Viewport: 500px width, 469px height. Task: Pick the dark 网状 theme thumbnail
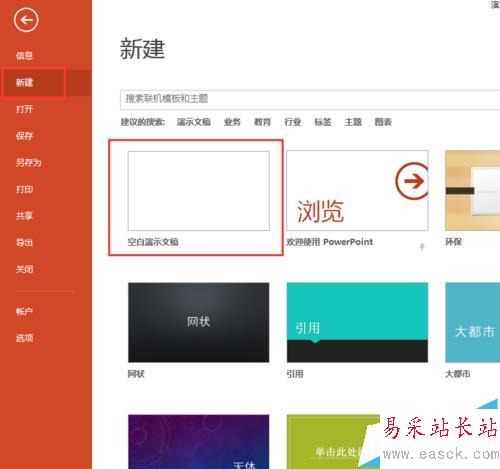pos(199,322)
